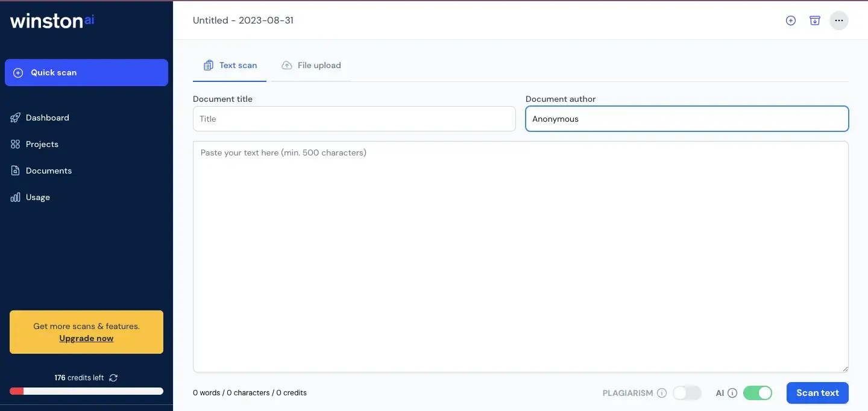Click the refresh credits icon
The width and height of the screenshot is (868, 411).
coord(113,378)
